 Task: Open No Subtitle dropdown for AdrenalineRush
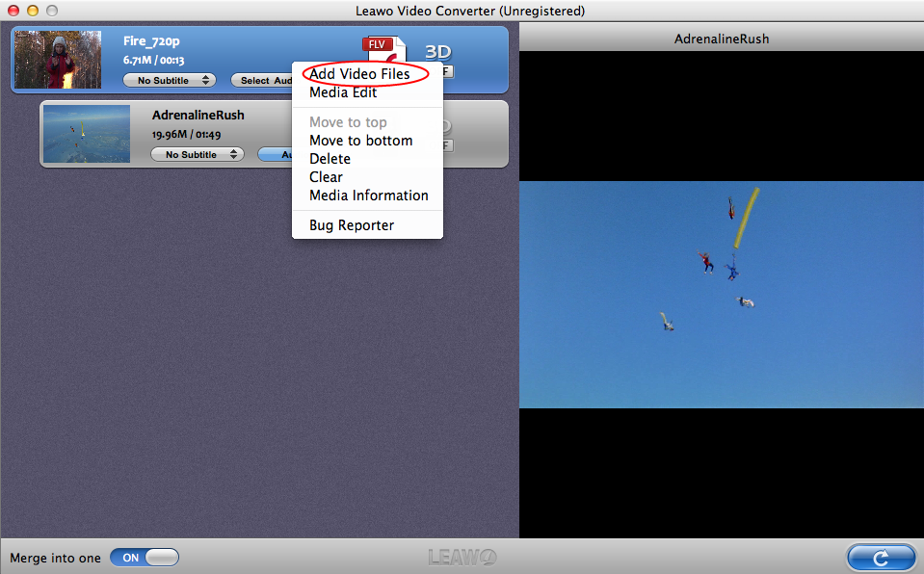(x=198, y=154)
